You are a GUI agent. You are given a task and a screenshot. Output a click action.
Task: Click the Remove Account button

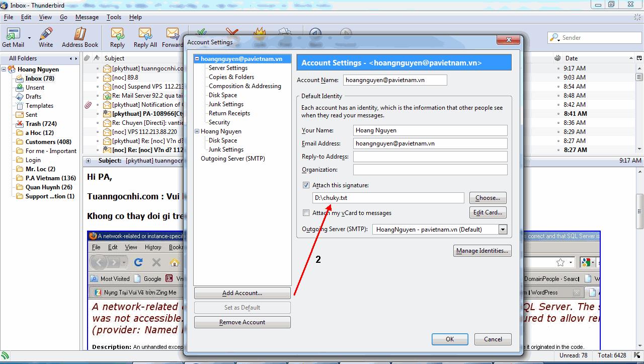coord(242,322)
